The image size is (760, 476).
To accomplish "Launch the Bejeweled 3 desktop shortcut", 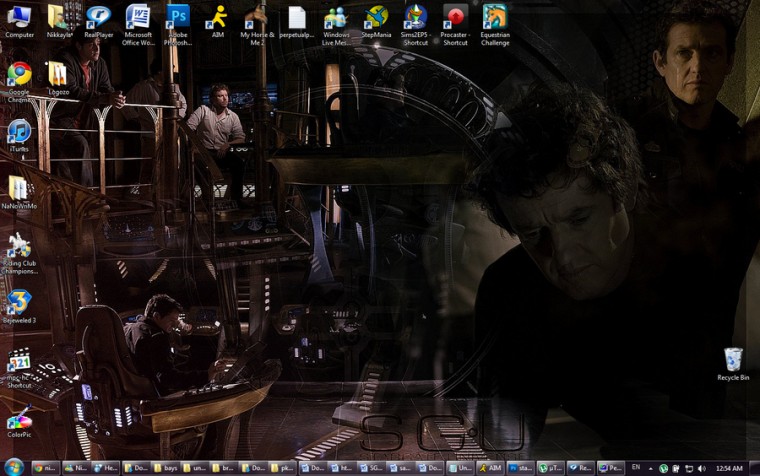I will [x=19, y=307].
